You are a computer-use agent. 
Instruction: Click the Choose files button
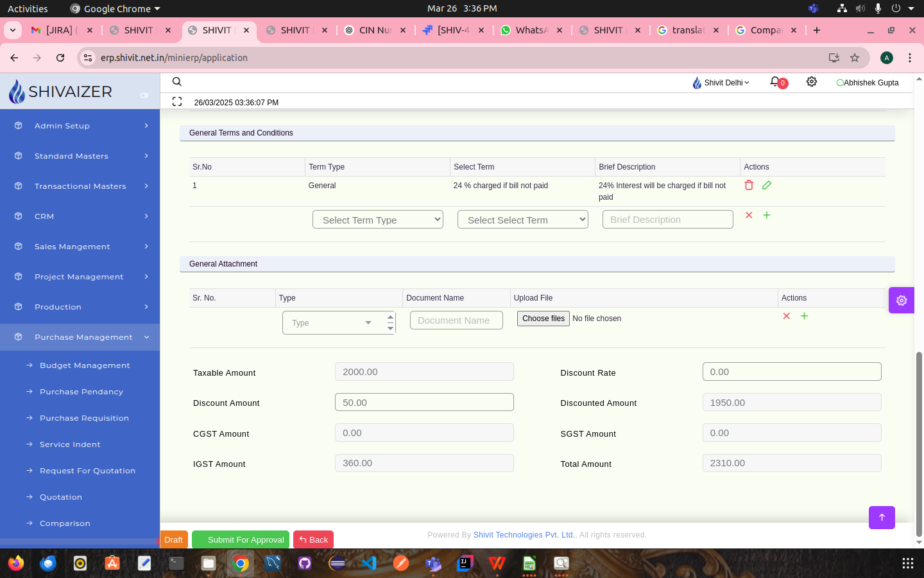(543, 319)
